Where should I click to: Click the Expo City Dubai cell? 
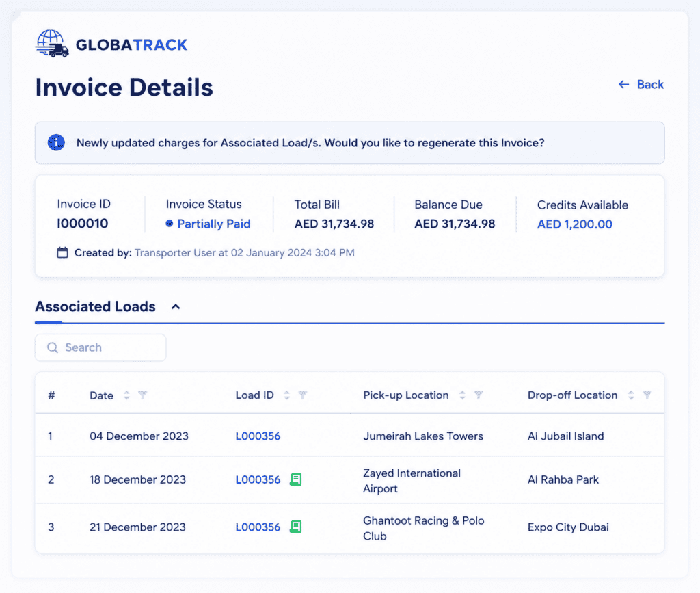pyautogui.click(x=568, y=527)
